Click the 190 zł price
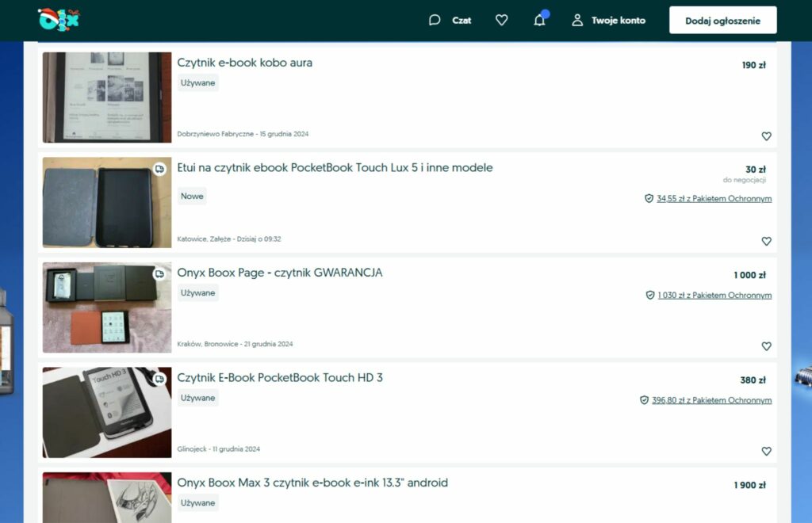Image resolution: width=812 pixels, height=523 pixels. click(x=753, y=65)
